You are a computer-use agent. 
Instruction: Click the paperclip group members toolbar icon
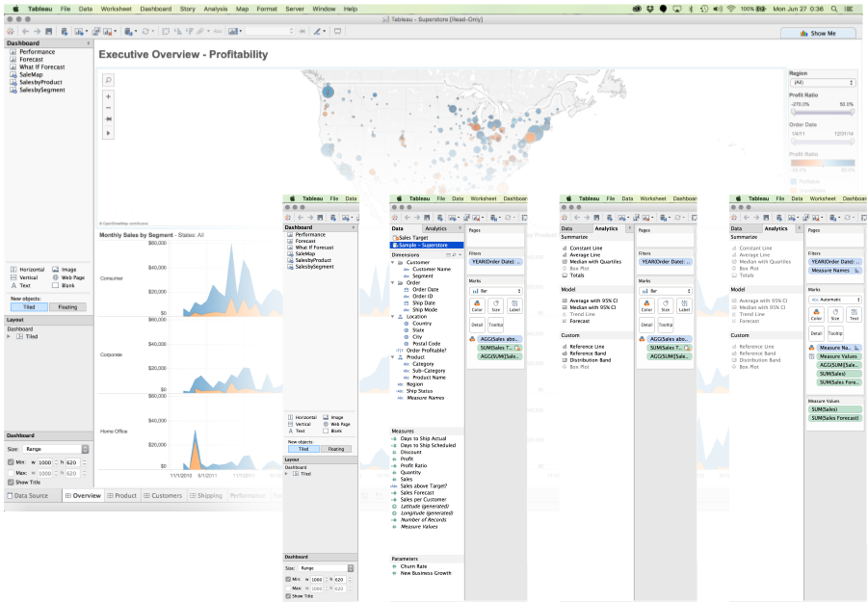pyautogui.click(x=200, y=32)
